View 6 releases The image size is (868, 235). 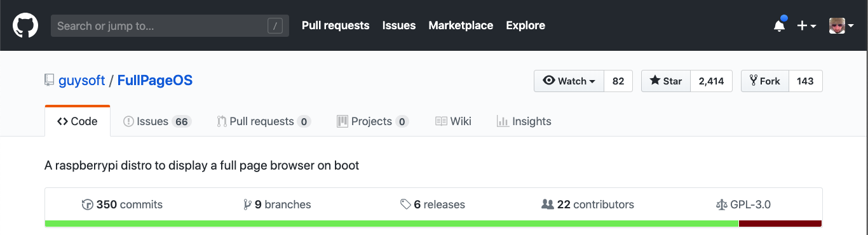(433, 205)
